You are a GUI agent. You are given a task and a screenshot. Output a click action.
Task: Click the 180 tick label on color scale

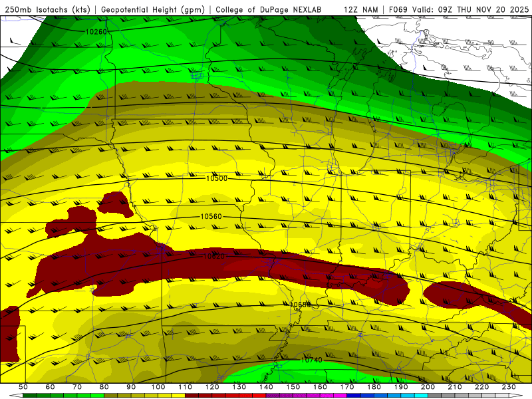coord(374,387)
